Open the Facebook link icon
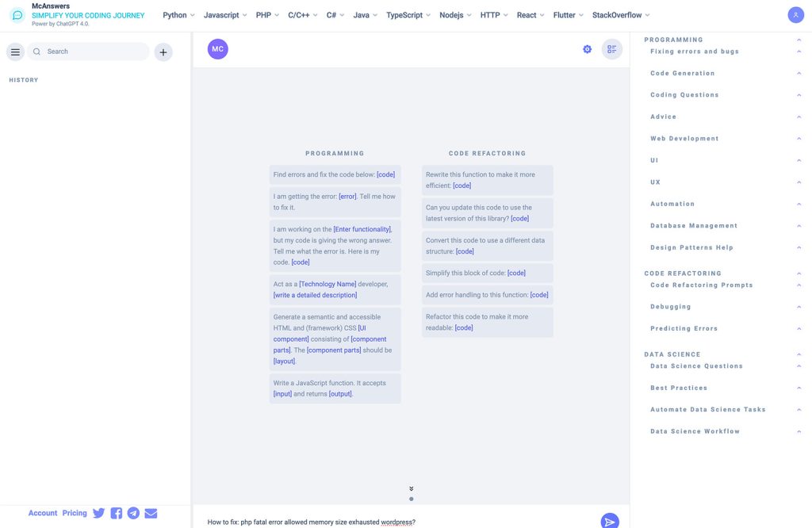The height and width of the screenshot is (528, 812). coord(117,513)
